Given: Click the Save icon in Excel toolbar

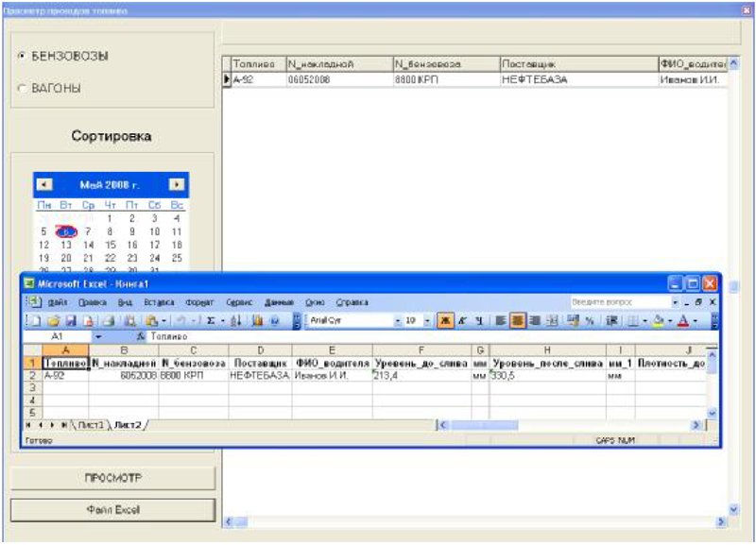Looking at the screenshot, I should tap(72, 321).
